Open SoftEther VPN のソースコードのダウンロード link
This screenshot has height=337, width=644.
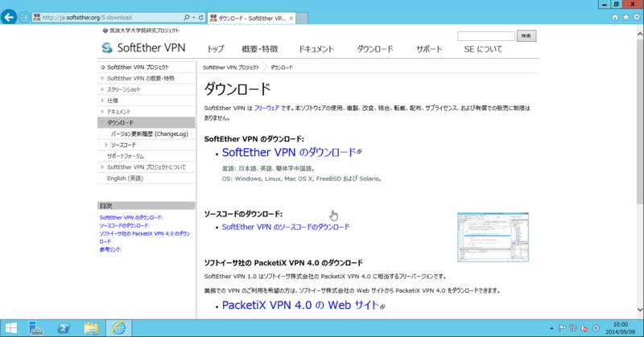click(x=286, y=227)
